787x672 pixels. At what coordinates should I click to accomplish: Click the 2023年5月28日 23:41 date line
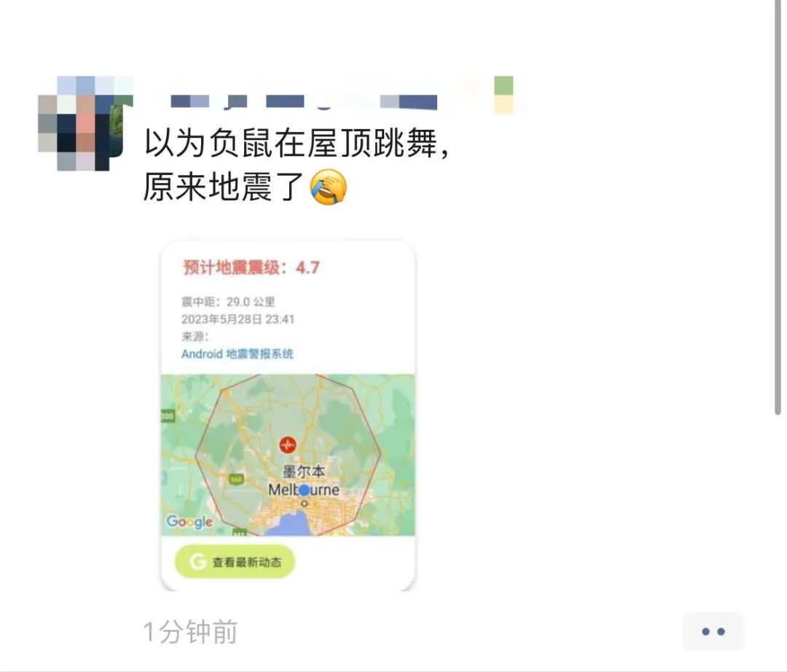coord(238,319)
